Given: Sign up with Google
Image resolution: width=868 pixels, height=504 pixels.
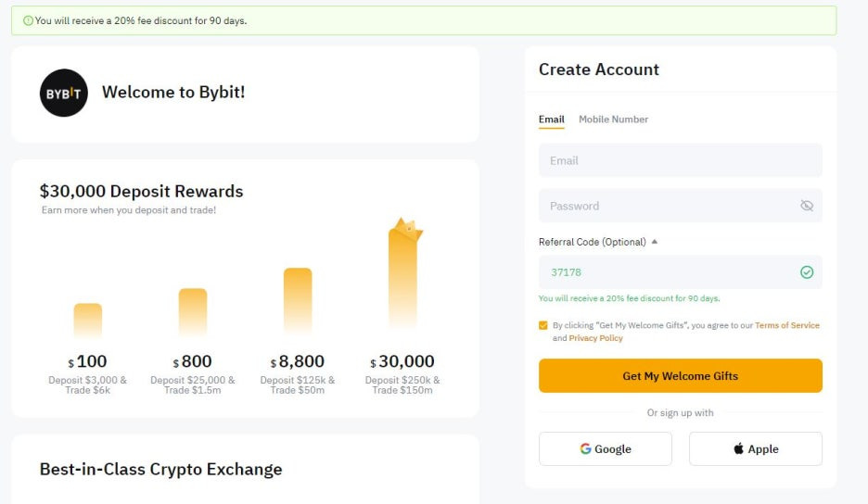Looking at the screenshot, I should click(x=605, y=448).
